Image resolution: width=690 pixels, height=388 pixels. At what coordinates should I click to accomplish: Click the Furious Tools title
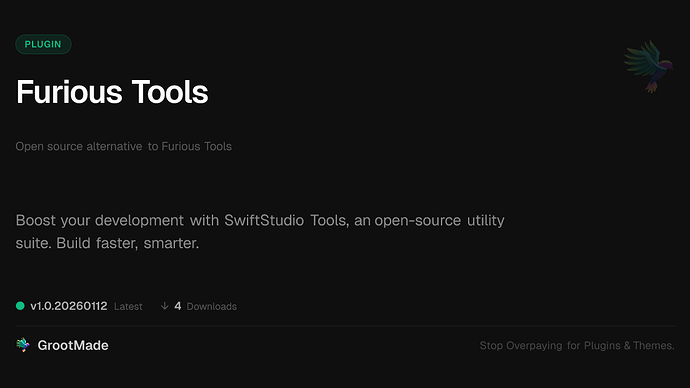coord(112,92)
